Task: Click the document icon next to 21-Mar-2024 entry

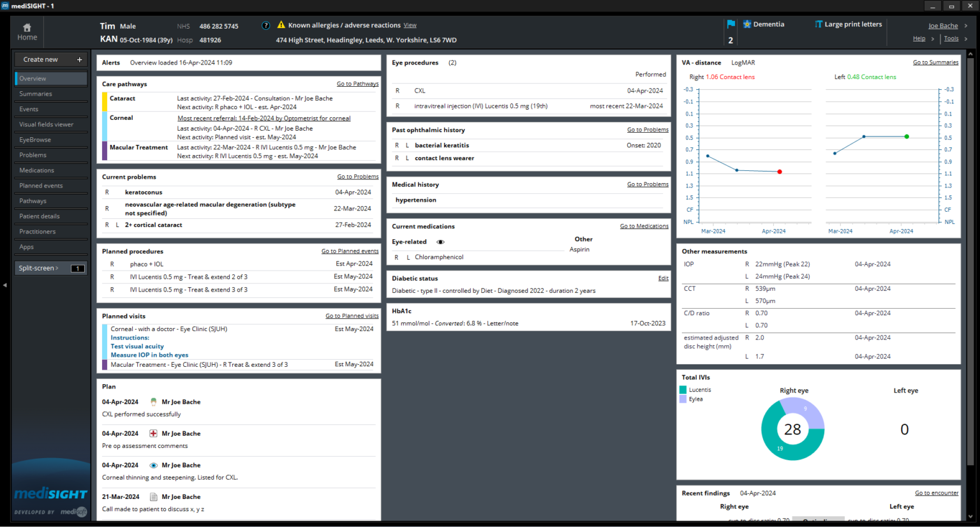Action: 153,496
